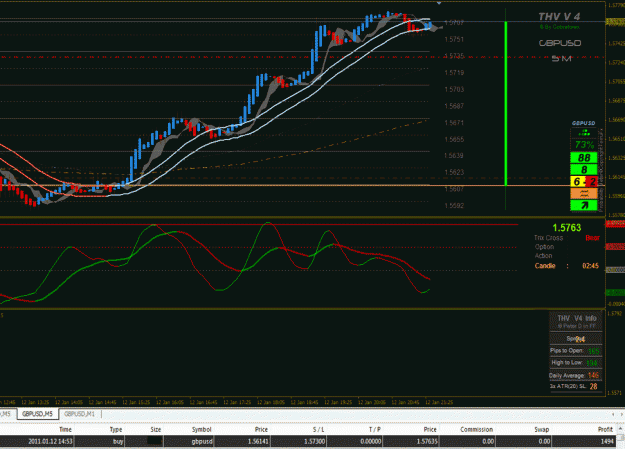The width and height of the screenshot is (625, 449).
Task: Click the Price header next to Commission
Action: point(430,429)
